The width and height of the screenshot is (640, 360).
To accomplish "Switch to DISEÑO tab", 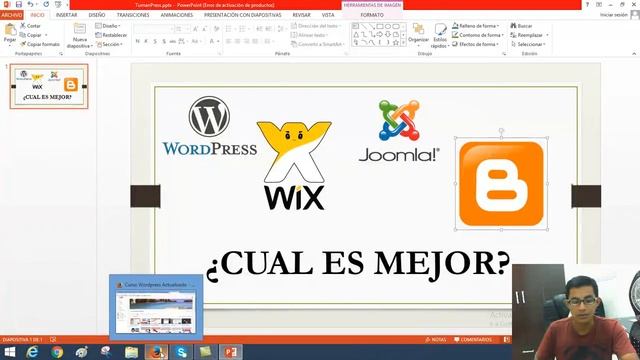I will pos(97,15).
